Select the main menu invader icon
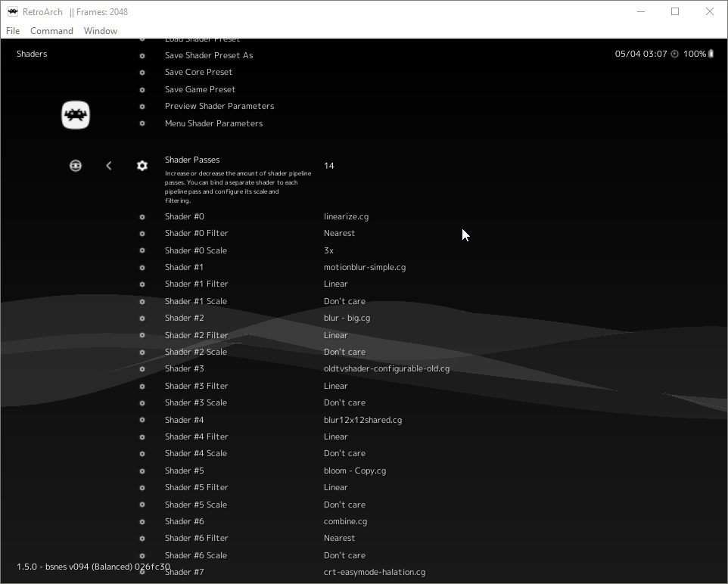Viewport: 728px width, 584px height. click(76, 166)
